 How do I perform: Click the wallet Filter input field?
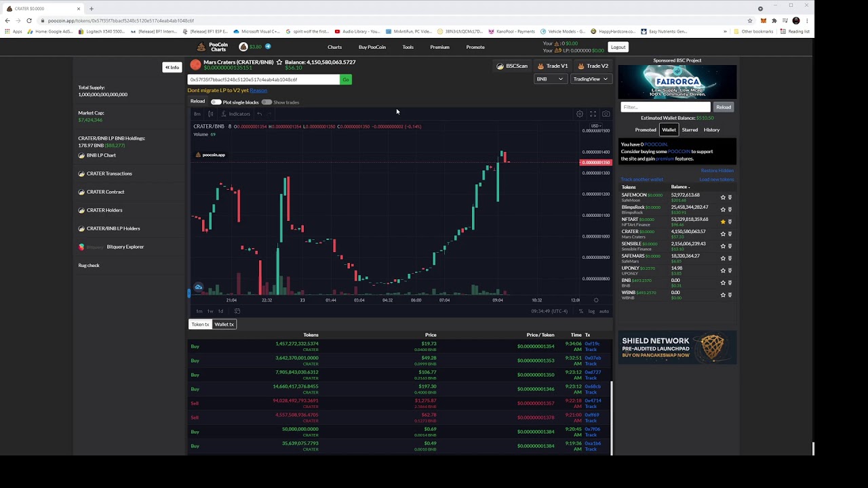click(x=665, y=107)
